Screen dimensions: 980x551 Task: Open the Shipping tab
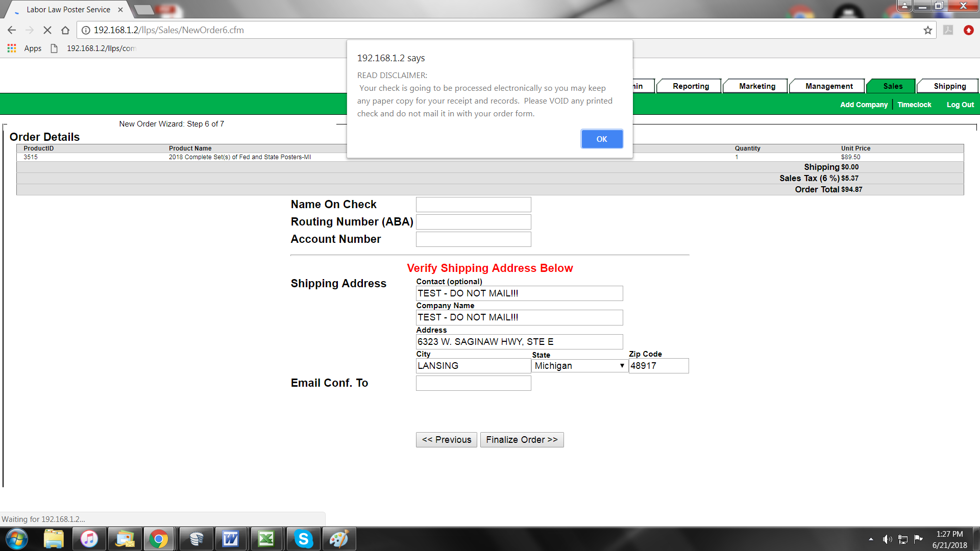pos(949,86)
